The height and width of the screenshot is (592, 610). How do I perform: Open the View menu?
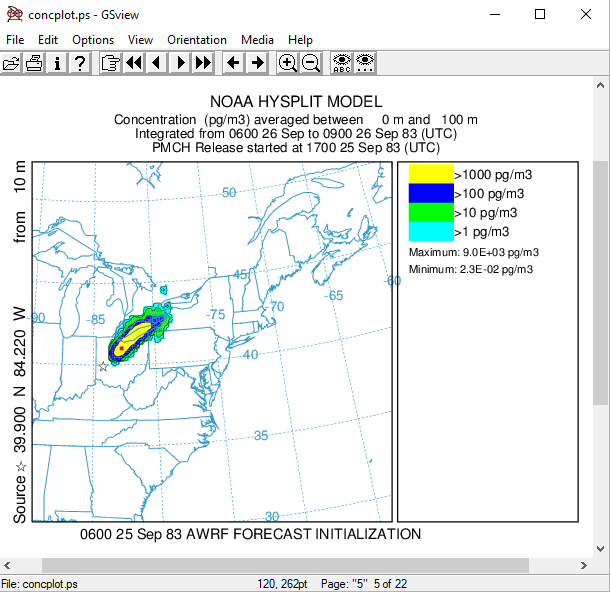point(140,40)
